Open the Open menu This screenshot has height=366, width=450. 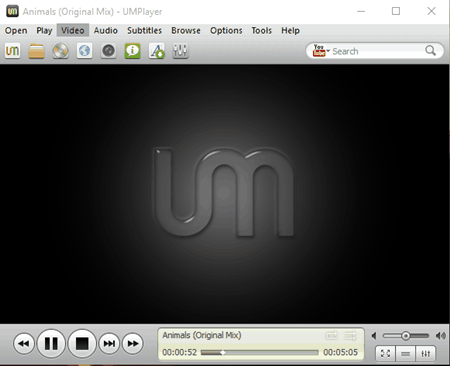tap(16, 31)
